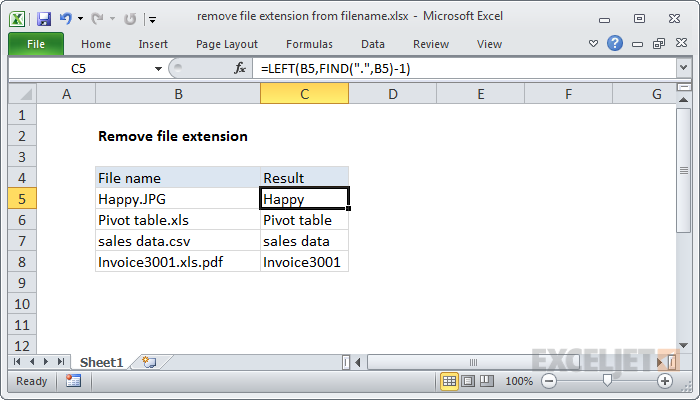Viewport: 700px width, 400px height.
Task: Expand the formula bar with the chevron
Action: pyautogui.click(x=683, y=68)
